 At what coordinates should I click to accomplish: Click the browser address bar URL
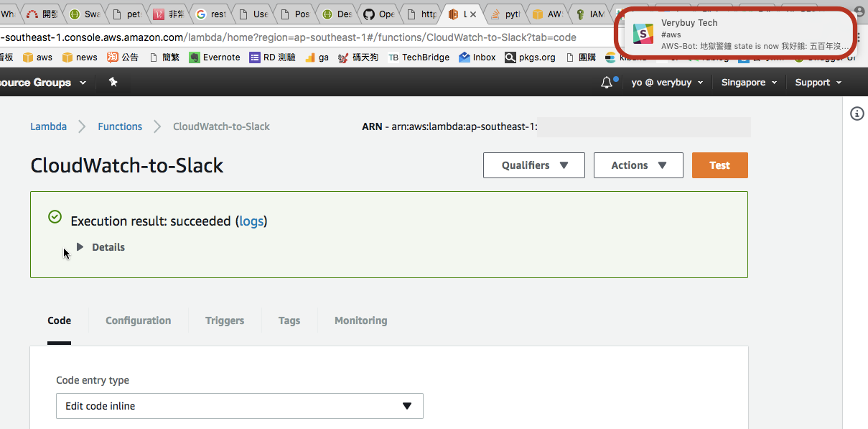(x=287, y=37)
